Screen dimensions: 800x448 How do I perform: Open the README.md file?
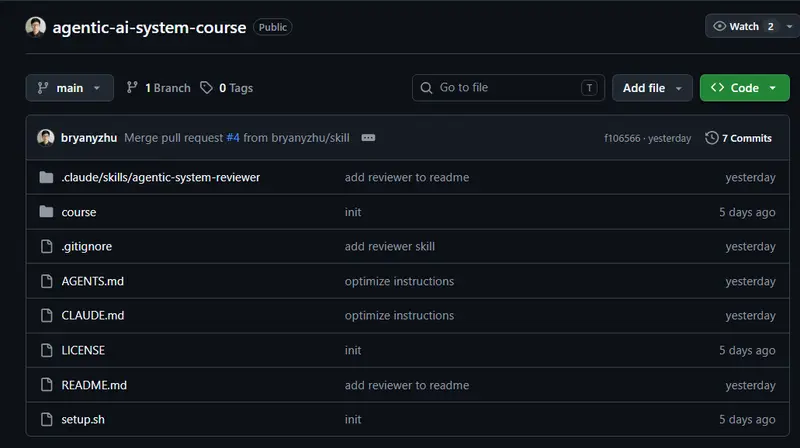coord(94,385)
